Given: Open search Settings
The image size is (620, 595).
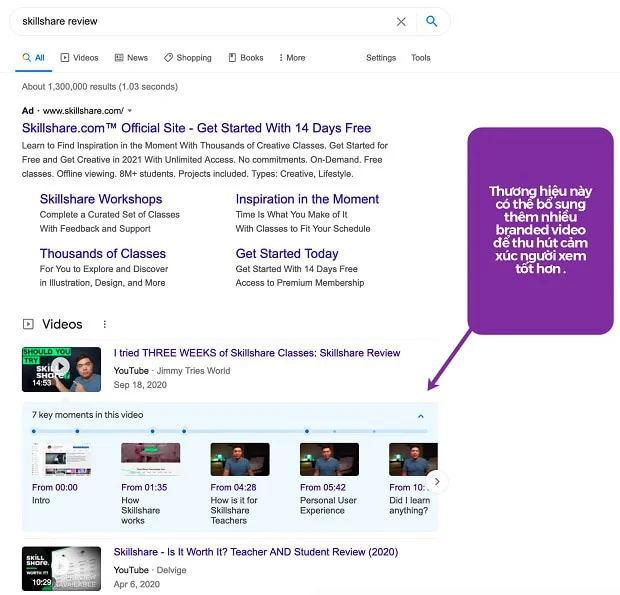Looking at the screenshot, I should [x=381, y=58].
